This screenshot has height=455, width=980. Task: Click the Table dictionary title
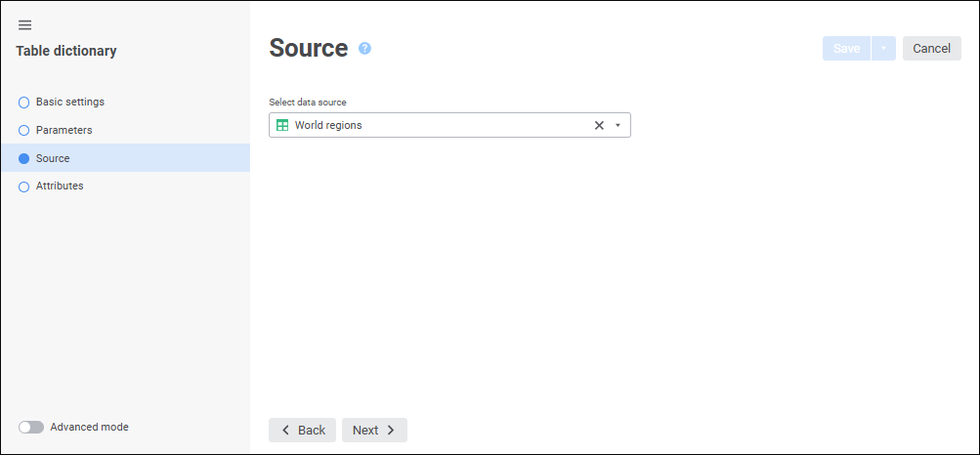66,51
